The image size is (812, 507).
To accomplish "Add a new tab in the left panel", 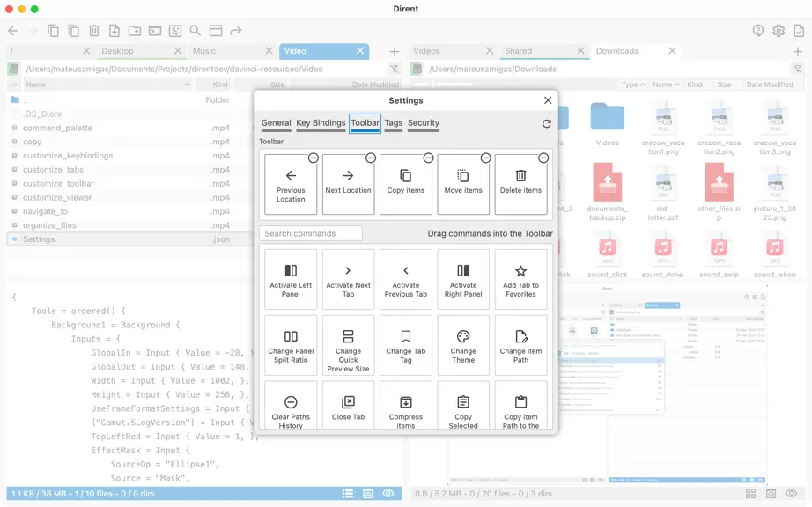I will pos(394,51).
